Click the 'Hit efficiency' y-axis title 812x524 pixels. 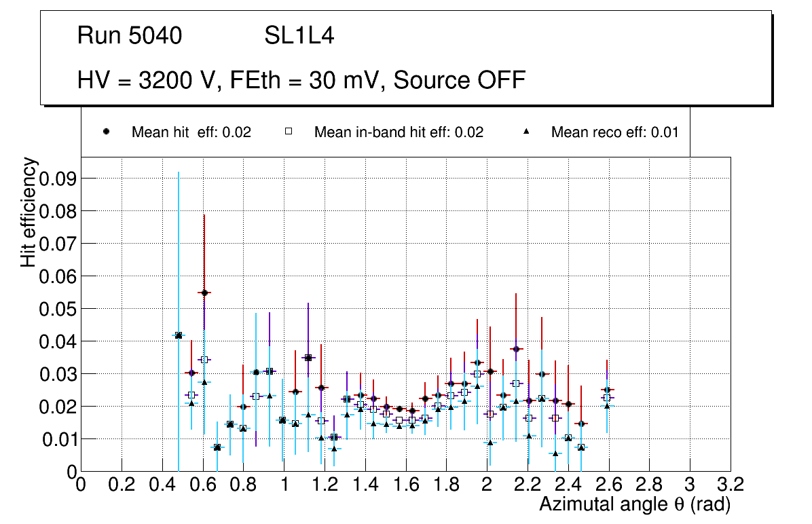tap(29, 212)
